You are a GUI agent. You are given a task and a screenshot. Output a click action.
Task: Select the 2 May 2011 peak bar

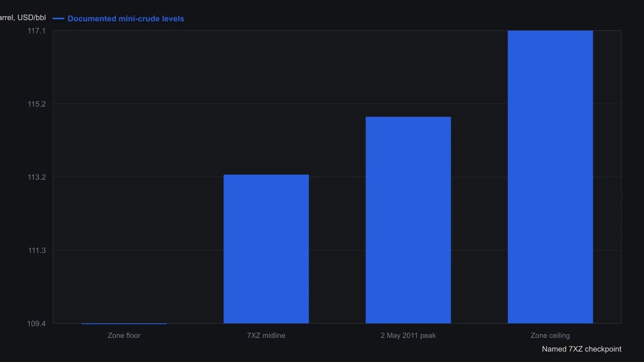pos(408,220)
